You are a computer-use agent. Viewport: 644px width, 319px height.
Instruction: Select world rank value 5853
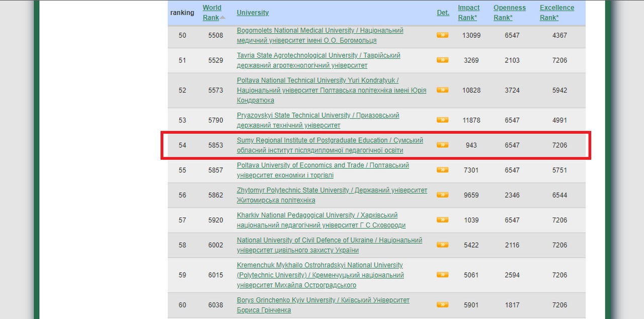[x=216, y=145]
